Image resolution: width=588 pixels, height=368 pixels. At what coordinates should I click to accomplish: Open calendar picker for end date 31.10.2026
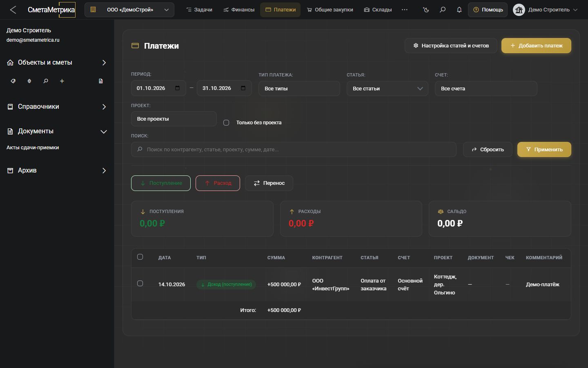tap(243, 88)
